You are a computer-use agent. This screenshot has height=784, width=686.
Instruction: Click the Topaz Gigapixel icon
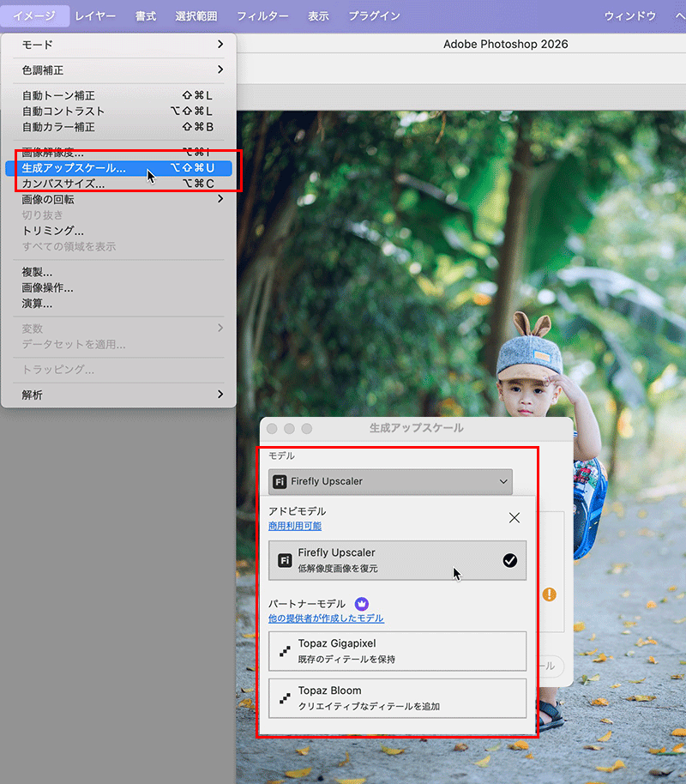pyautogui.click(x=285, y=651)
